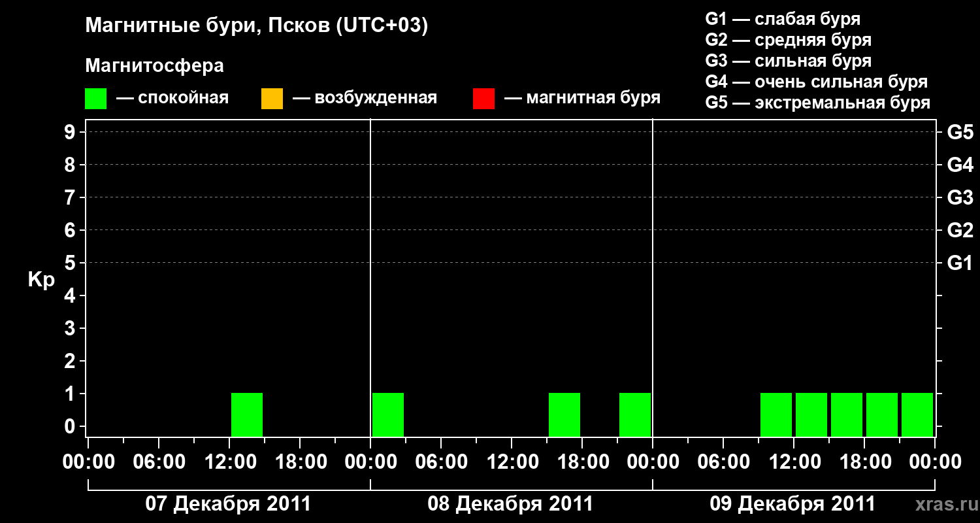Click Kp axis value 3
The width and height of the screenshot is (980, 523).
pyautogui.click(x=71, y=328)
